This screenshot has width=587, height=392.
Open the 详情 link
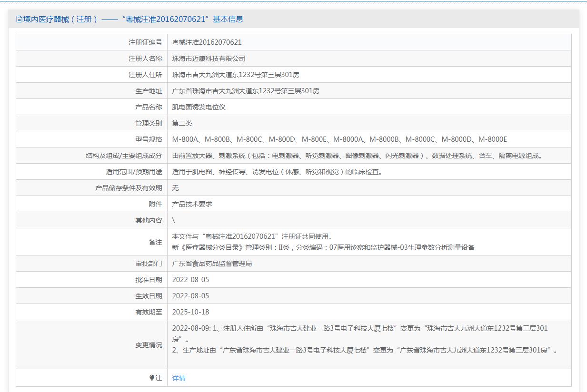pyautogui.click(x=179, y=378)
